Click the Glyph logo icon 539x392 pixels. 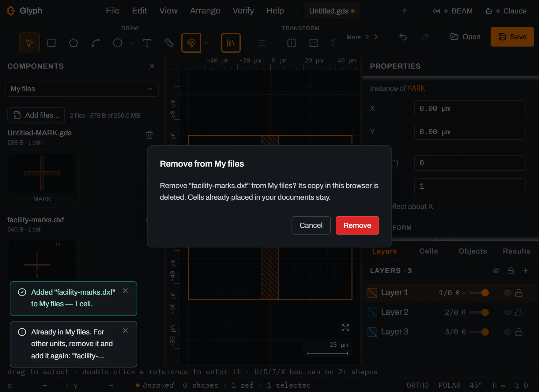tap(11, 11)
